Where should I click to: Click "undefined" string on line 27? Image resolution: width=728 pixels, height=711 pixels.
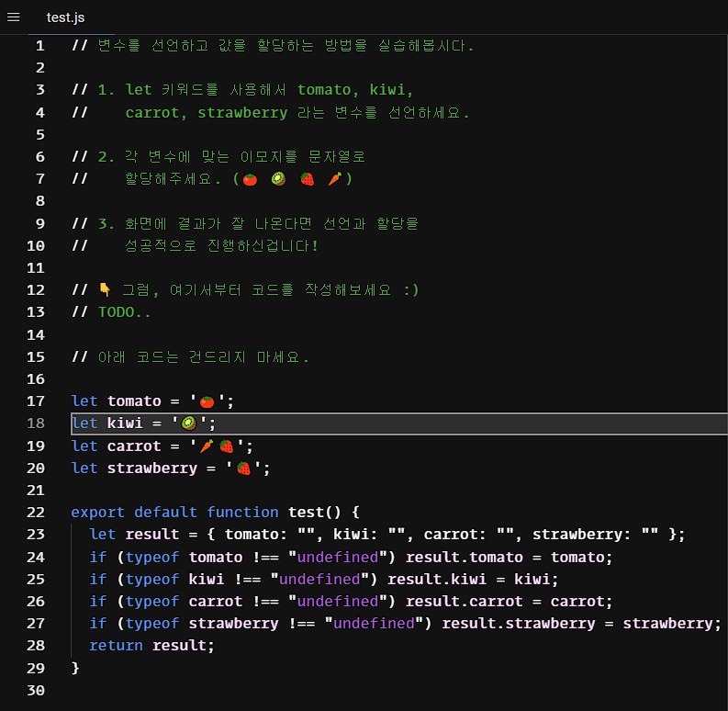click(374, 623)
